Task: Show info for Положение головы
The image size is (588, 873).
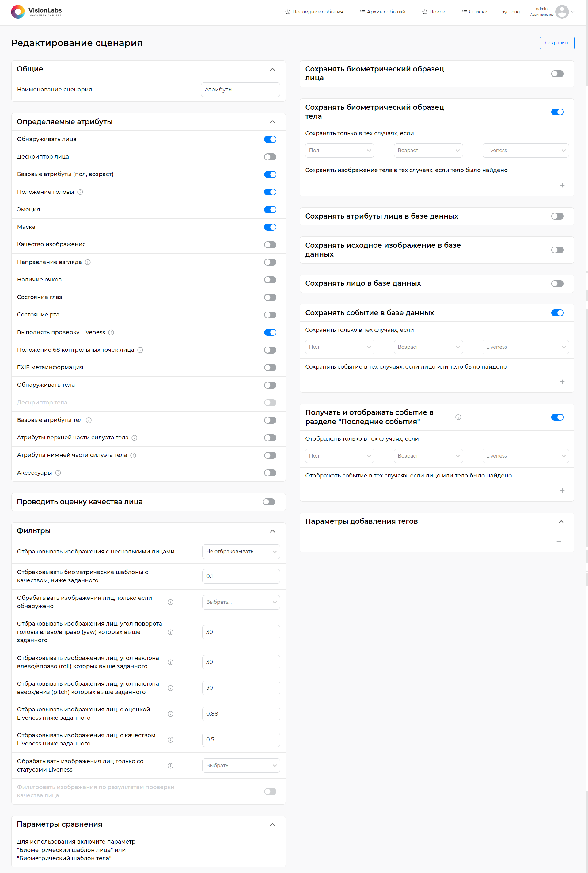Action: click(x=80, y=192)
